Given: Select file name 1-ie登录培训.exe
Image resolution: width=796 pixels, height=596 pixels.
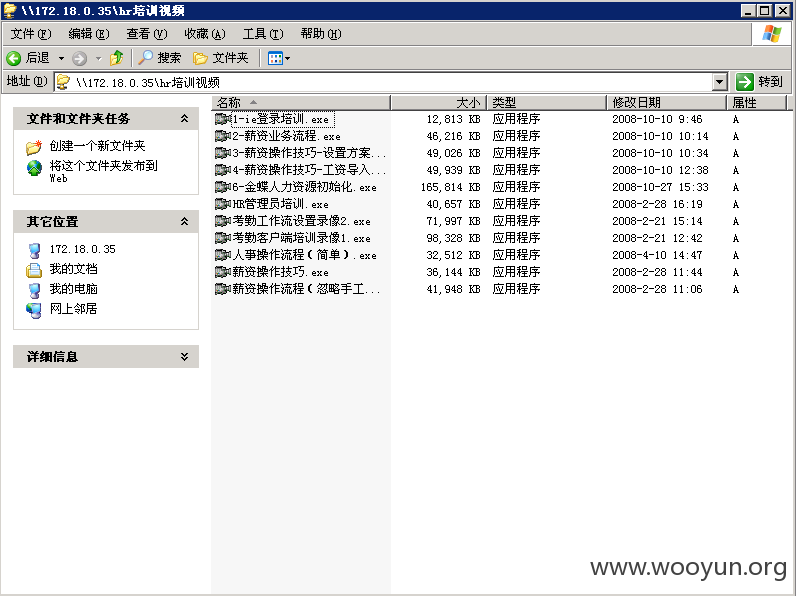Looking at the screenshot, I should tap(282, 119).
